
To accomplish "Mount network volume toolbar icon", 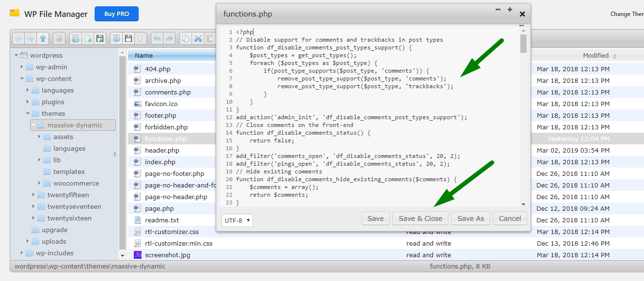I will (59, 38).
